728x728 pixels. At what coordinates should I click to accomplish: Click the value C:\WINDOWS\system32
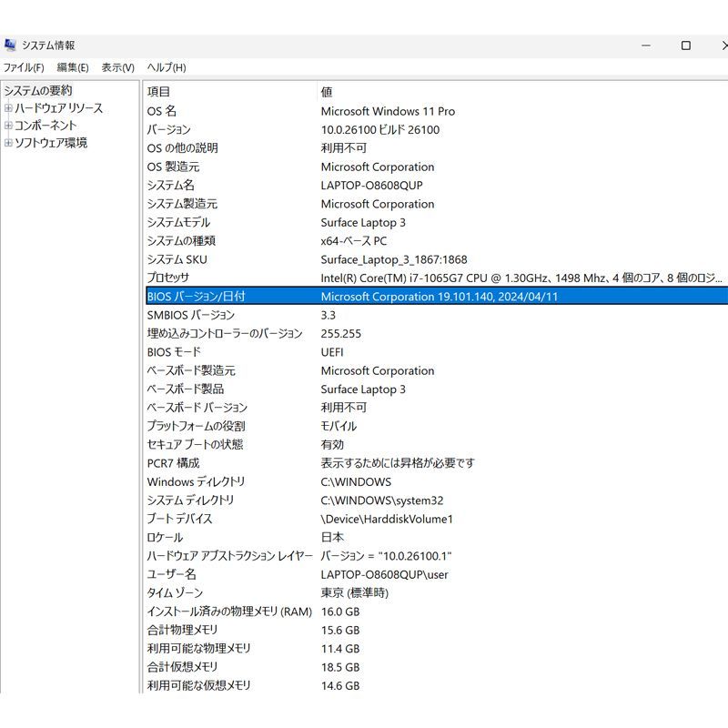(381, 500)
